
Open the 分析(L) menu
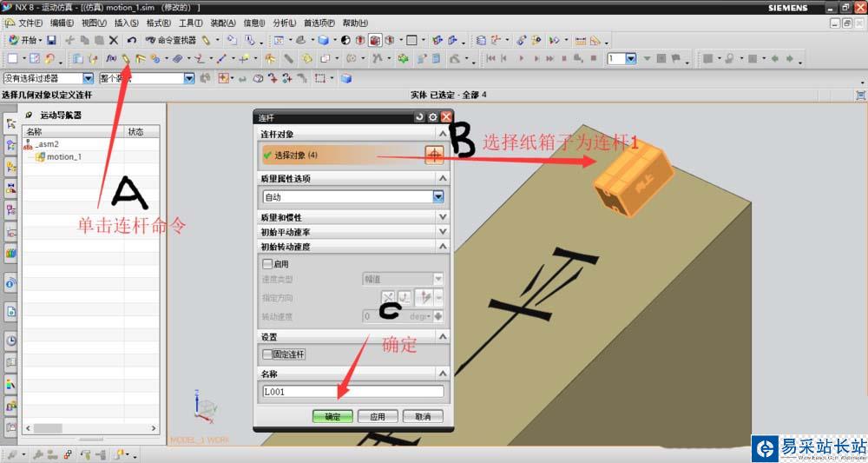click(284, 23)
